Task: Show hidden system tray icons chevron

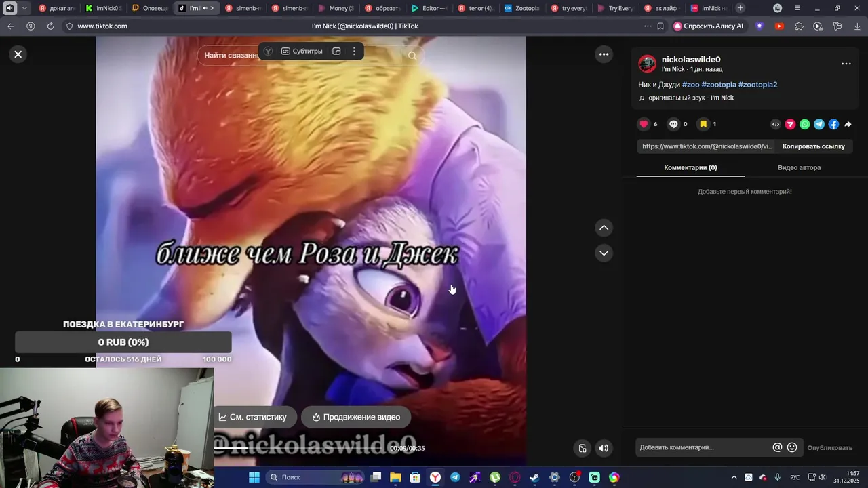Action: point(734,477)
